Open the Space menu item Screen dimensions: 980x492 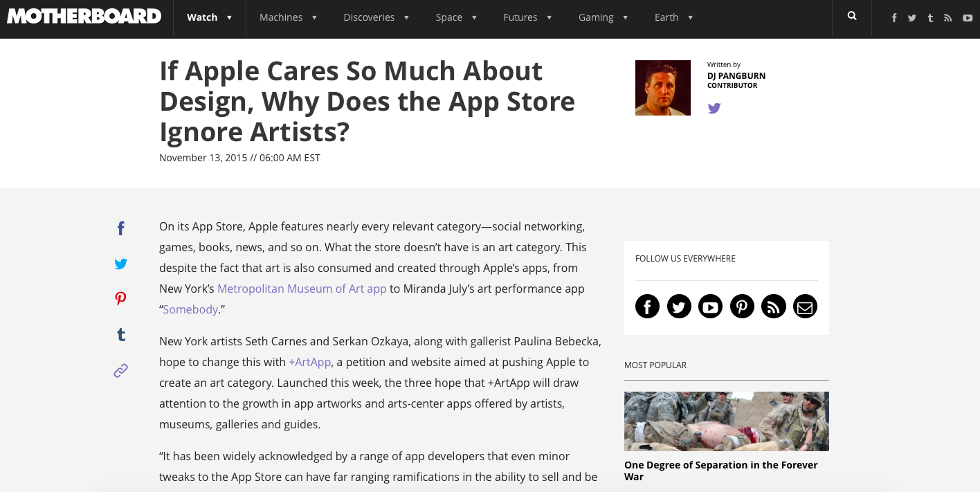[449, 17]
